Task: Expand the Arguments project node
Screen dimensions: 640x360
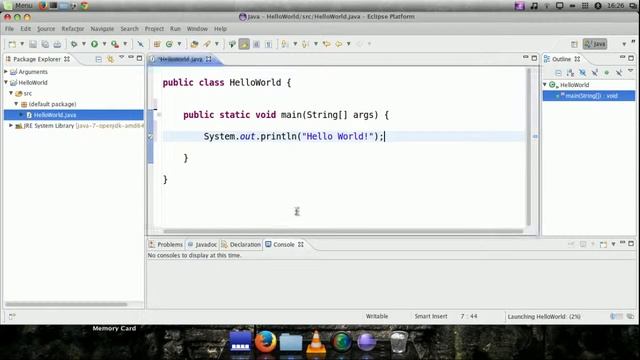Action: [6, 71]
